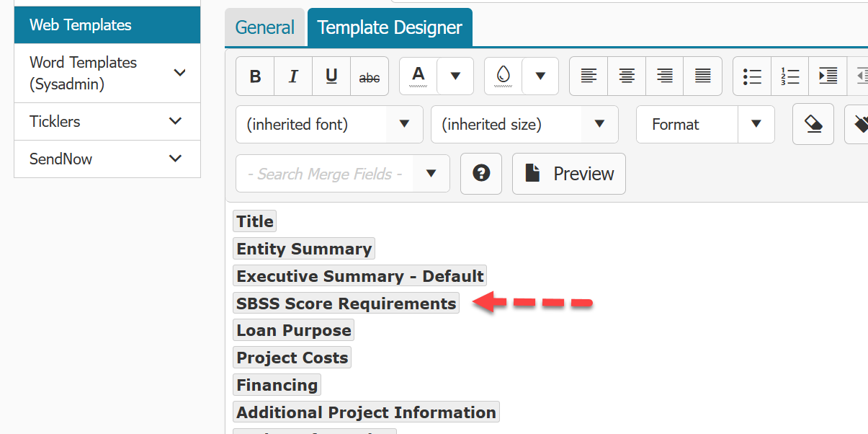Viewport: 868px width, 434px height.
Task: Center align the text
Action: [x=627, y=76]
